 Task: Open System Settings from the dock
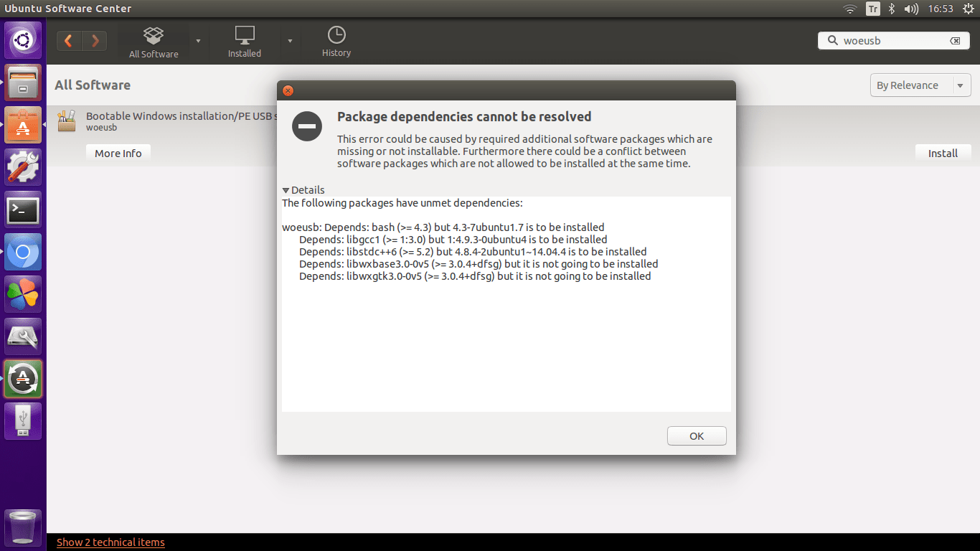pos(24,167)
